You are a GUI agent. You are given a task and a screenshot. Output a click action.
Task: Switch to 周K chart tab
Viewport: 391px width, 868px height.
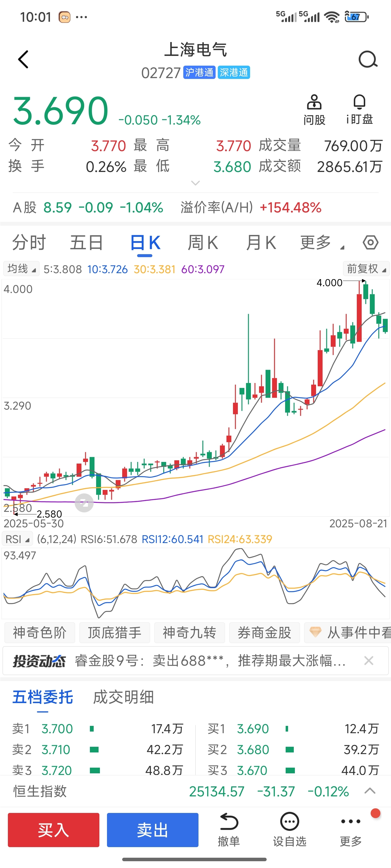(x=203, y=242)
